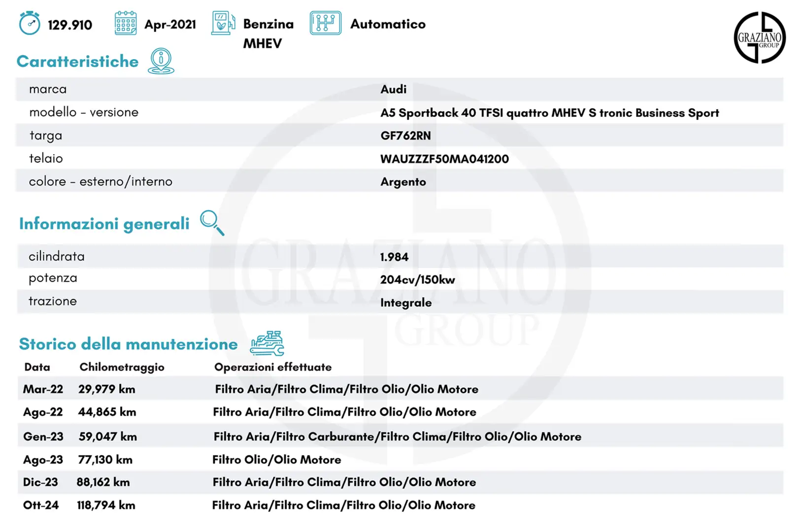Select the date Apr-2021
This screenshot has height=532, width=798.
[170, 24]
